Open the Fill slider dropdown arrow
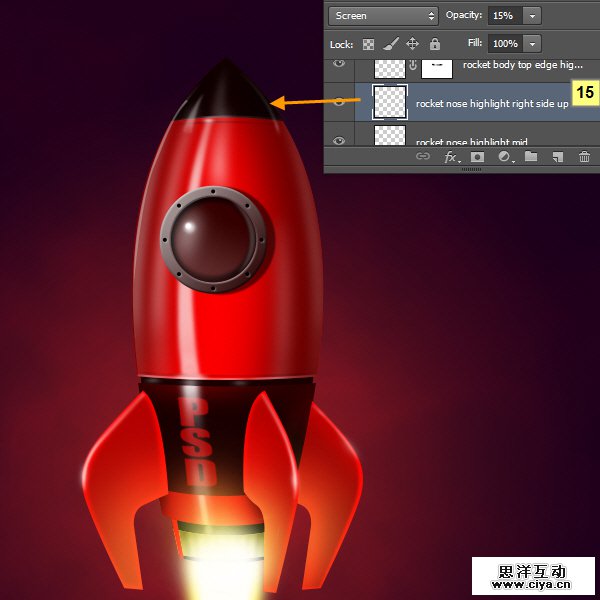This screenshot has height=600, width=600. pos(532,44)
